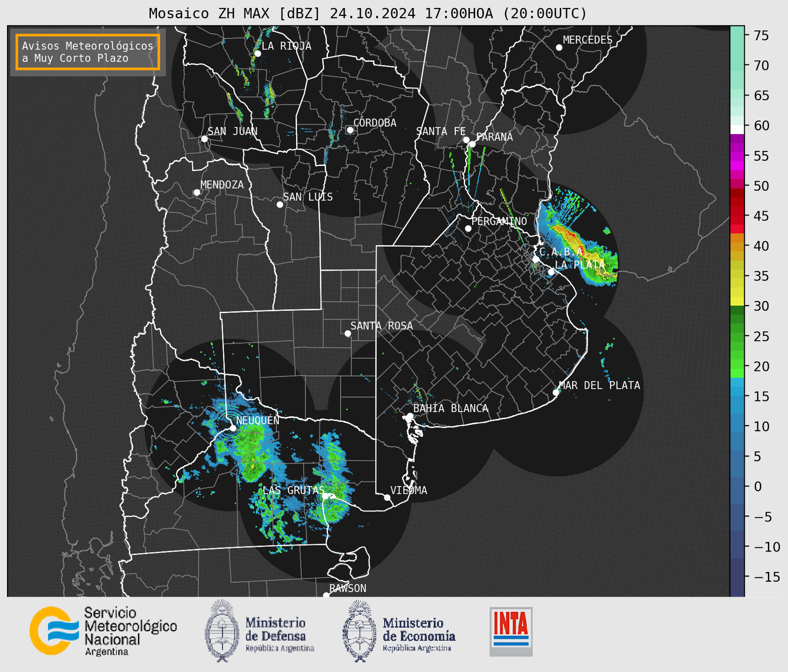Click the SANTA FE city marker
The width and height of the screenshot is (788, 672).
466,140
